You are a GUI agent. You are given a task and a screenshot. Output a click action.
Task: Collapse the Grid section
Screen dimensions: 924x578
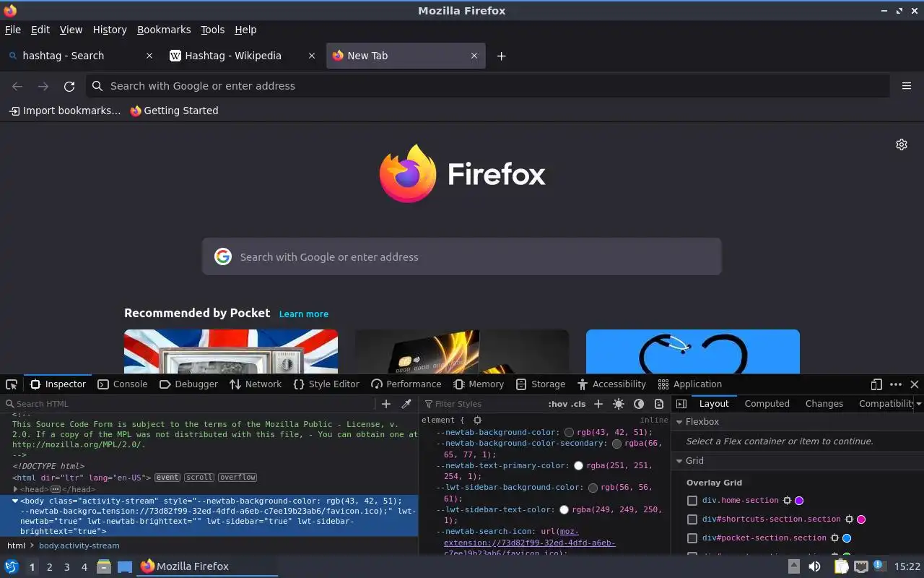679,461
